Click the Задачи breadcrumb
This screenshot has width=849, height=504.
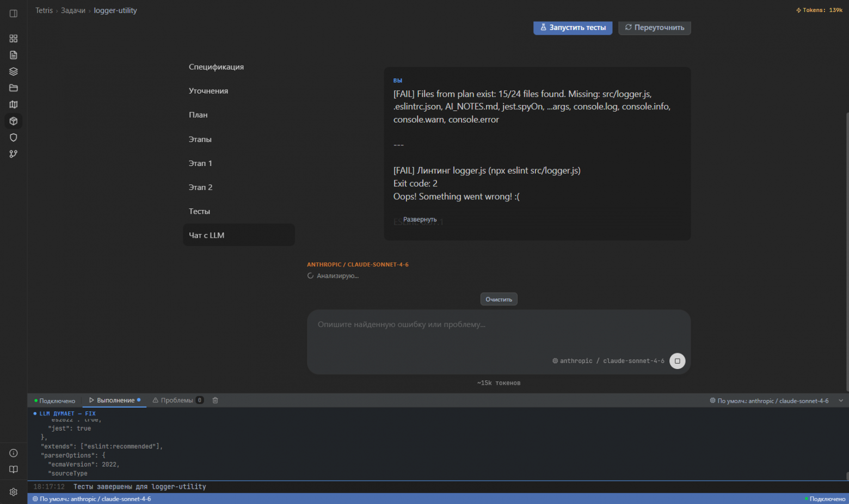click(x=73, y=10)
